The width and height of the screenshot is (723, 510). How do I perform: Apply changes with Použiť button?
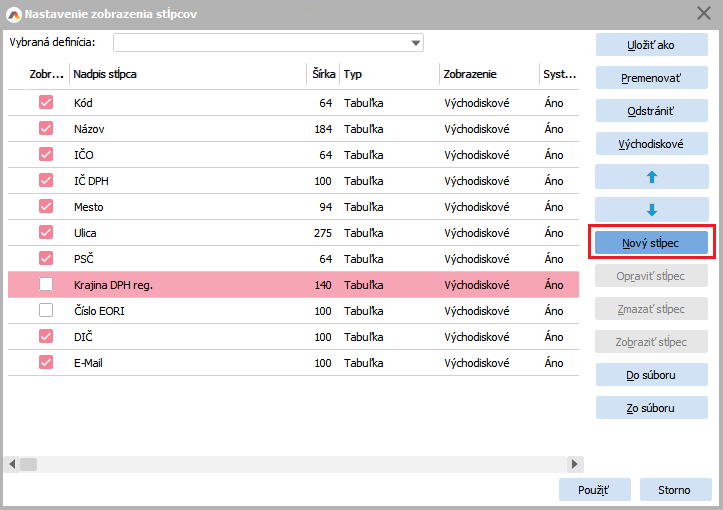595,490
